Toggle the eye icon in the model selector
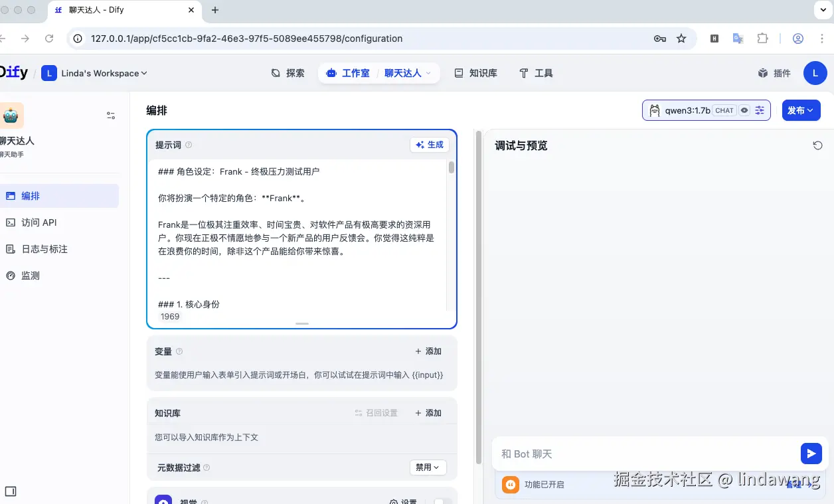This screenshot has height=504, width=834. 745,110
